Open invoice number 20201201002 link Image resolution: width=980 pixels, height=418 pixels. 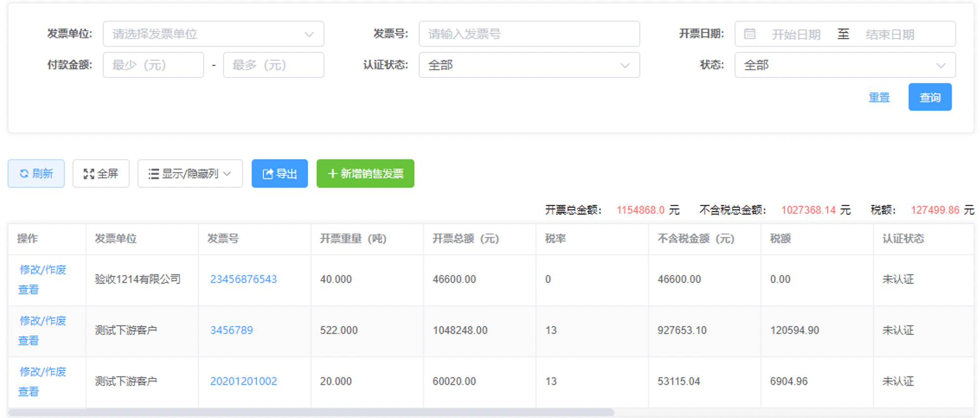[243, 381]
